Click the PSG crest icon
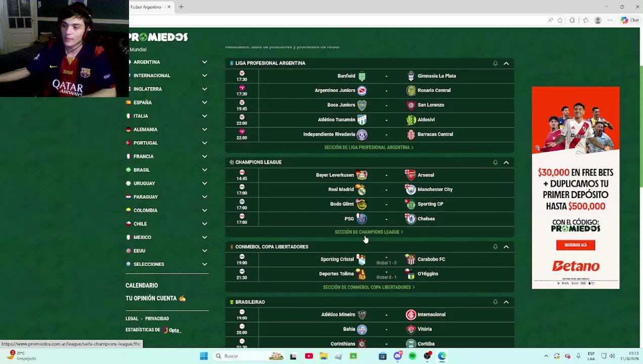Screen dimensions: 643x364 (361, 219)
